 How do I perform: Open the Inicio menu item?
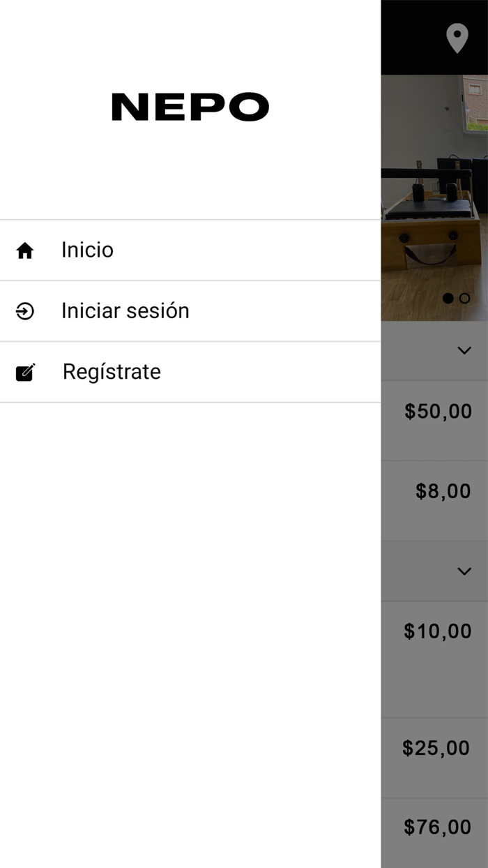tap(88, 250)
